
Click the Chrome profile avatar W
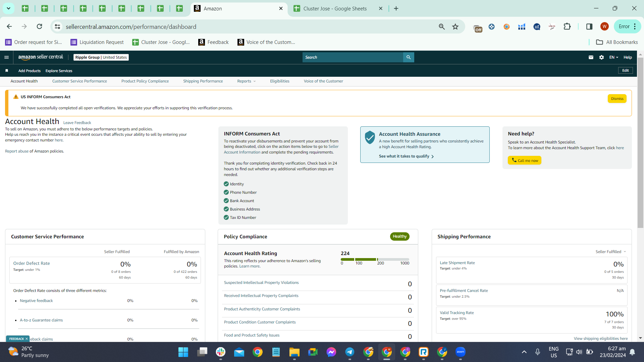(604, 26)
